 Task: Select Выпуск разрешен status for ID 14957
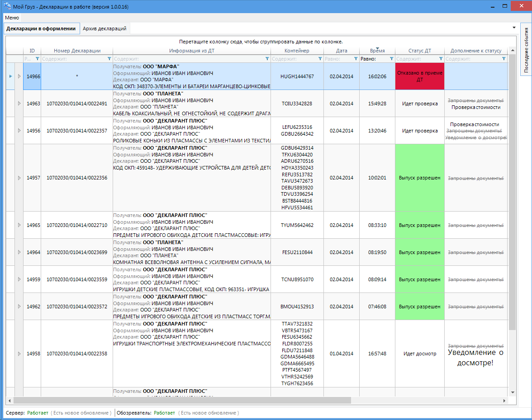[x=420, y=178]
